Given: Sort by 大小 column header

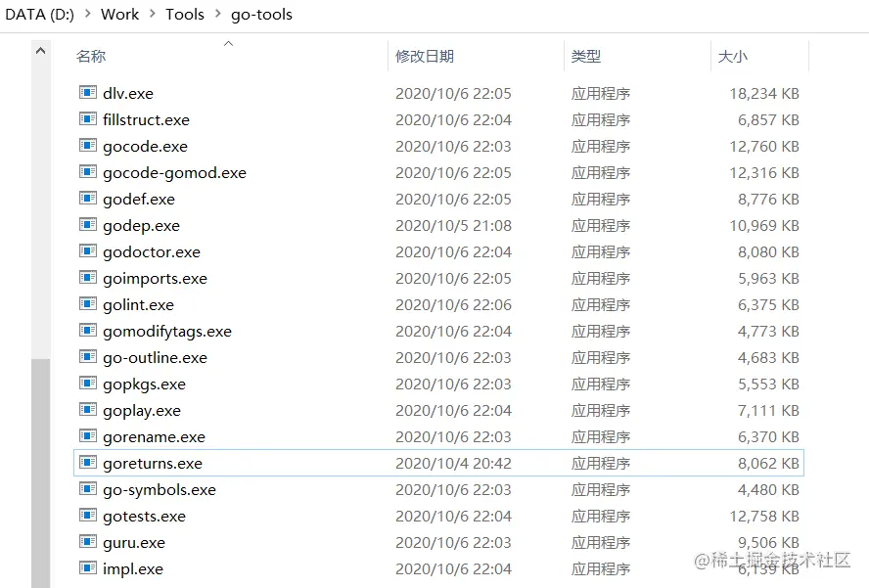Looking at the screenshot, I should point(732,56).
